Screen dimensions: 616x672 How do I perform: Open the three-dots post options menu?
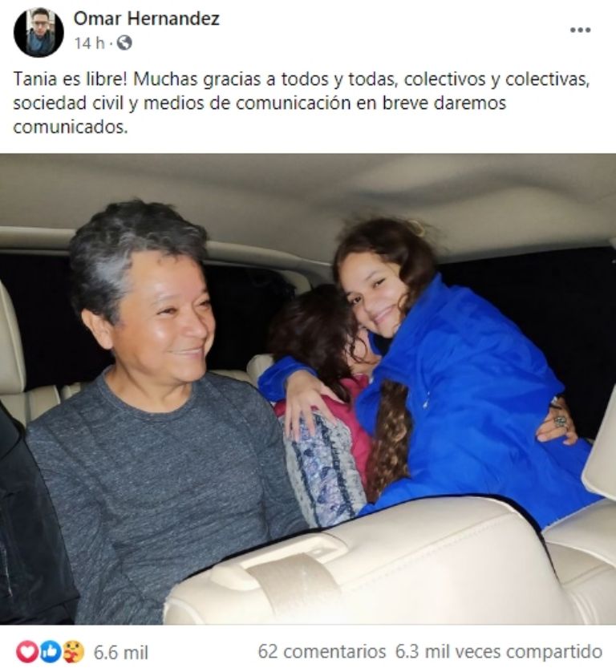tap(580, 30)
